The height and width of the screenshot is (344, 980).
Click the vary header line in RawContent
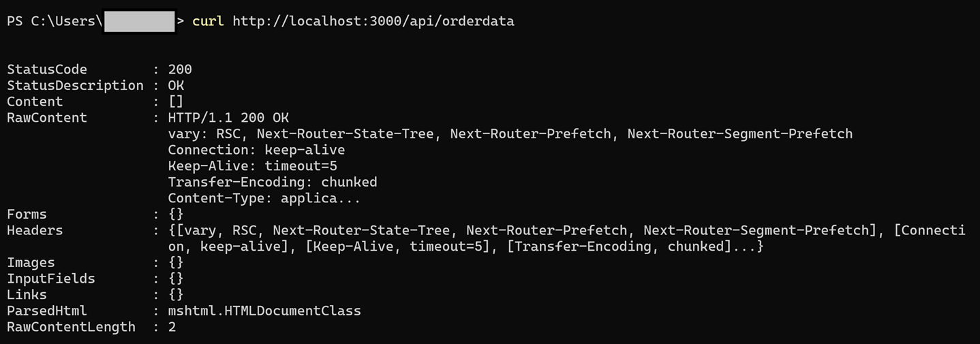(510, 134)
